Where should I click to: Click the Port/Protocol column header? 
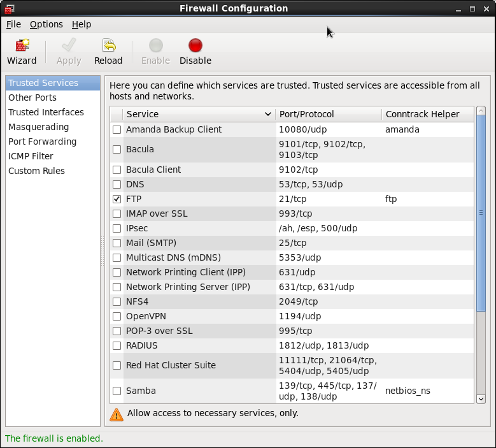(x=329, y=114)
